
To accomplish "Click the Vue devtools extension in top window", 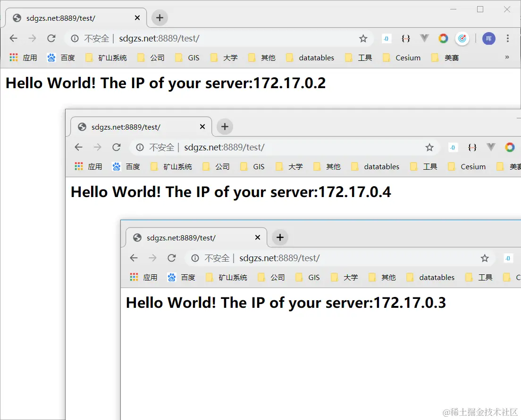I will coord(424,38).
